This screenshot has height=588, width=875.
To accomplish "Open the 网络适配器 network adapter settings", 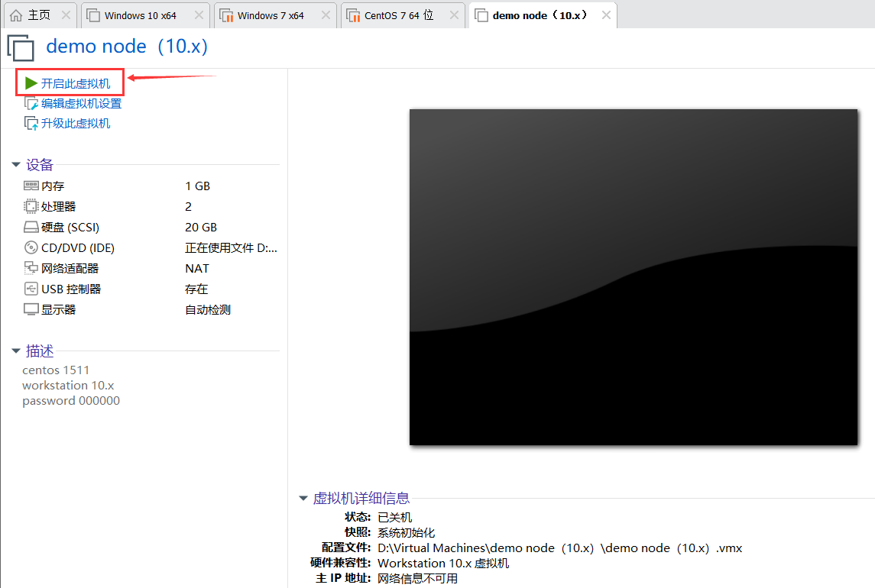I will 68,267.
